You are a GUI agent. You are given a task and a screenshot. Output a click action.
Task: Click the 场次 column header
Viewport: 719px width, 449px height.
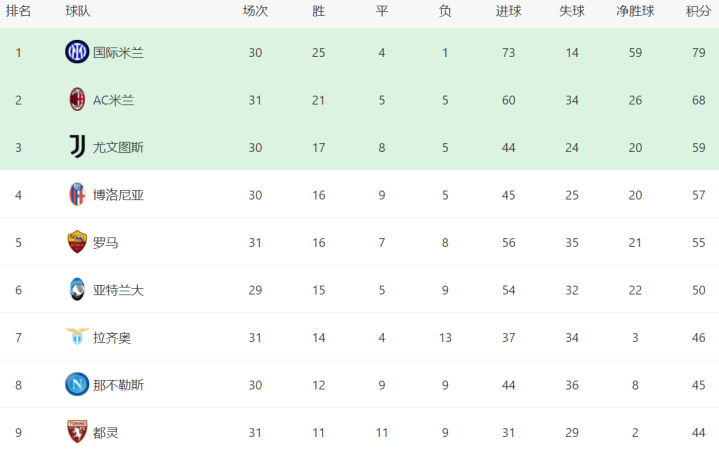click(255, 12)
